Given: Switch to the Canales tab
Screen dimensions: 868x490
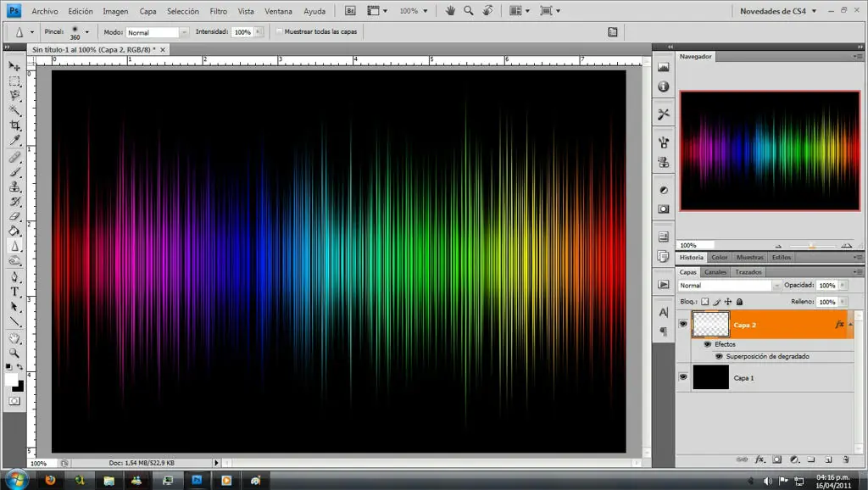Looking at the screenshot, I should point(715,272).
